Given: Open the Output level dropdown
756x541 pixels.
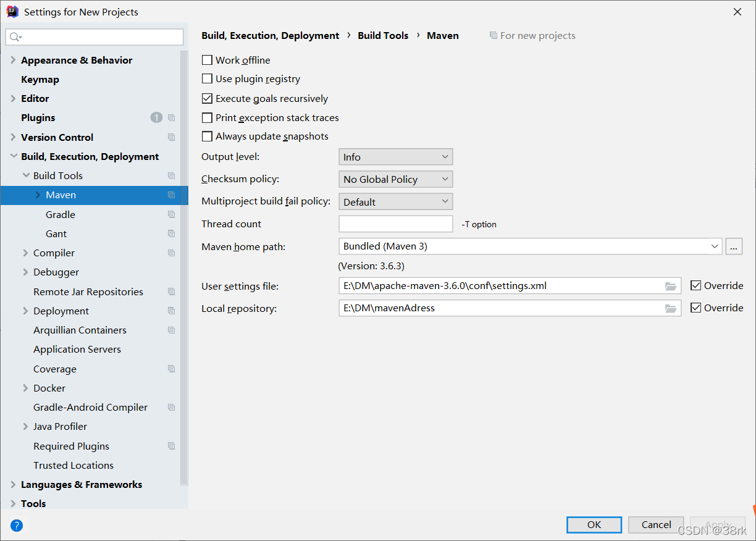Looking at the screenshot, I should pyautogui.click(x=396, y=157).
